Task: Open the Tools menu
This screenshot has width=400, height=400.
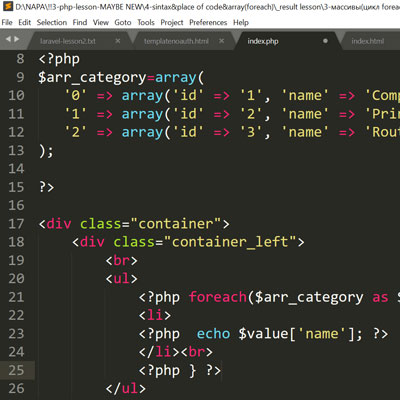Action: pos(146,22)
